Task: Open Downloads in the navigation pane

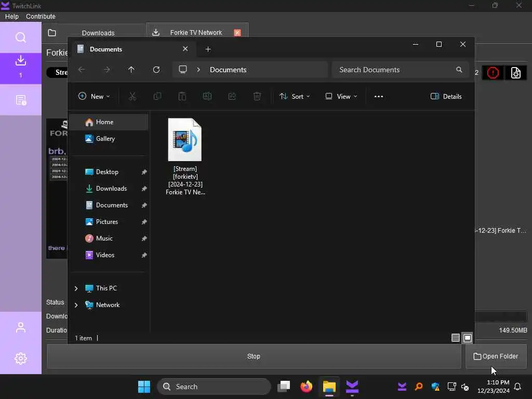Action: coord(109,188)
